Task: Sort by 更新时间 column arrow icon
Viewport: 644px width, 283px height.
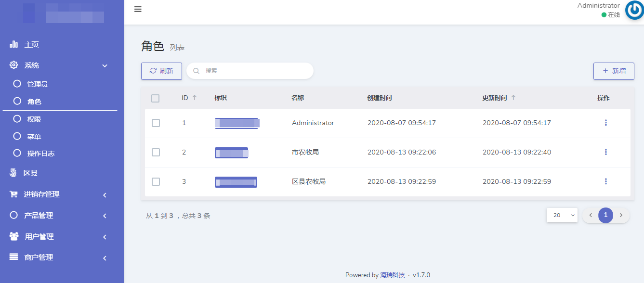Action: coord(513,98)
